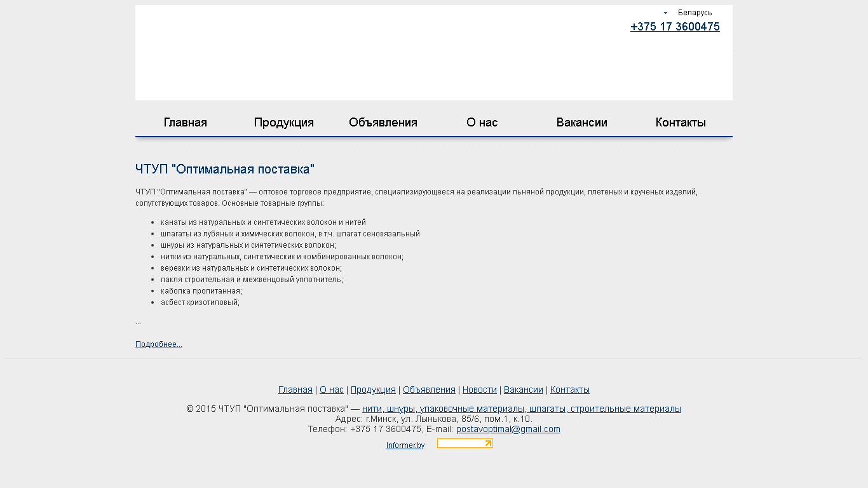Click the +375 17 3600475 phone link in header
Image resolution: width=868 pixels, height=488 pixels.
pos(675,27)
